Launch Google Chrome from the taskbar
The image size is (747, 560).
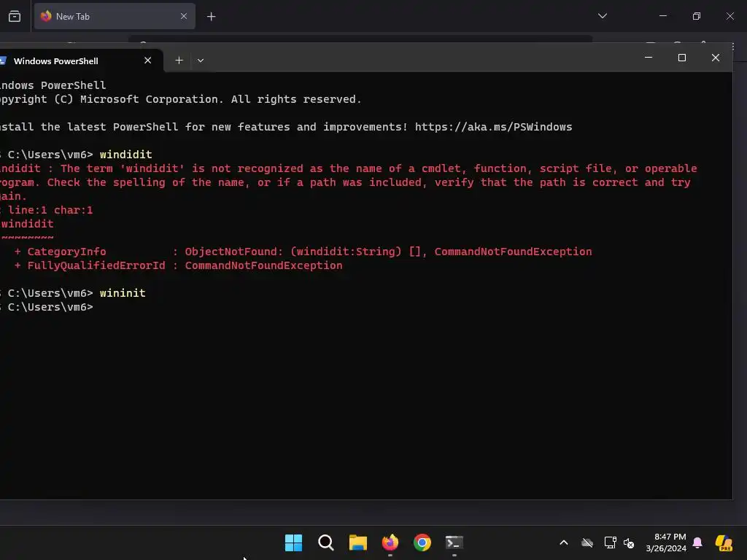(x=422, y=542)
